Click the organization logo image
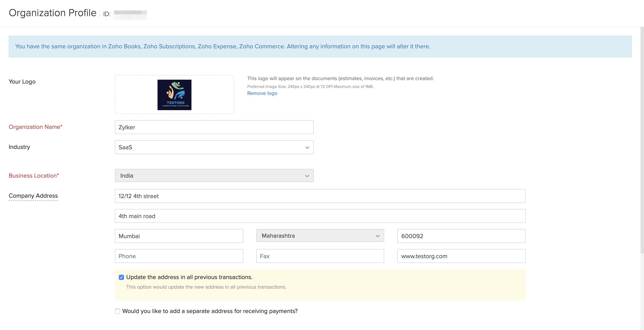The width and height of the screenshot is (644, 330). point(174,95)
